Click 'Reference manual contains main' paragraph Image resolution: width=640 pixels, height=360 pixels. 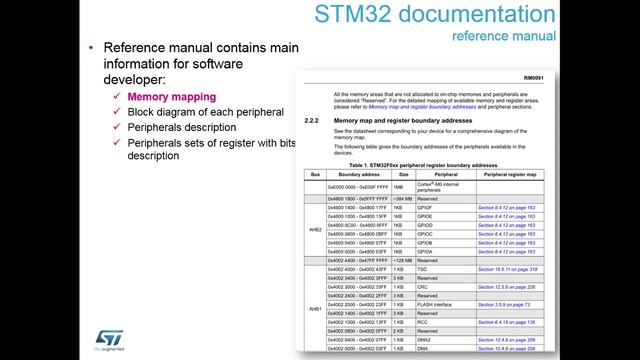pos(201,64)
